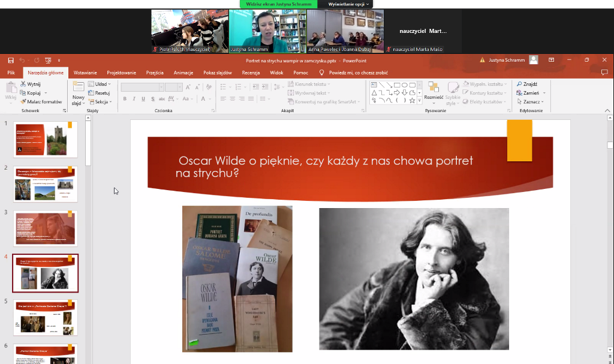
Task: Select slide 5 thumbnail in panel
Action: point(46,318)
